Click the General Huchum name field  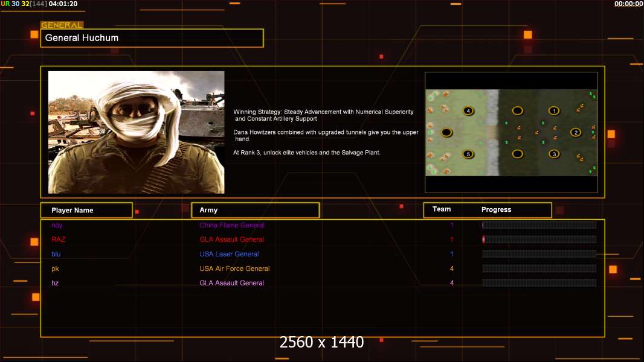tap(152, 38)
